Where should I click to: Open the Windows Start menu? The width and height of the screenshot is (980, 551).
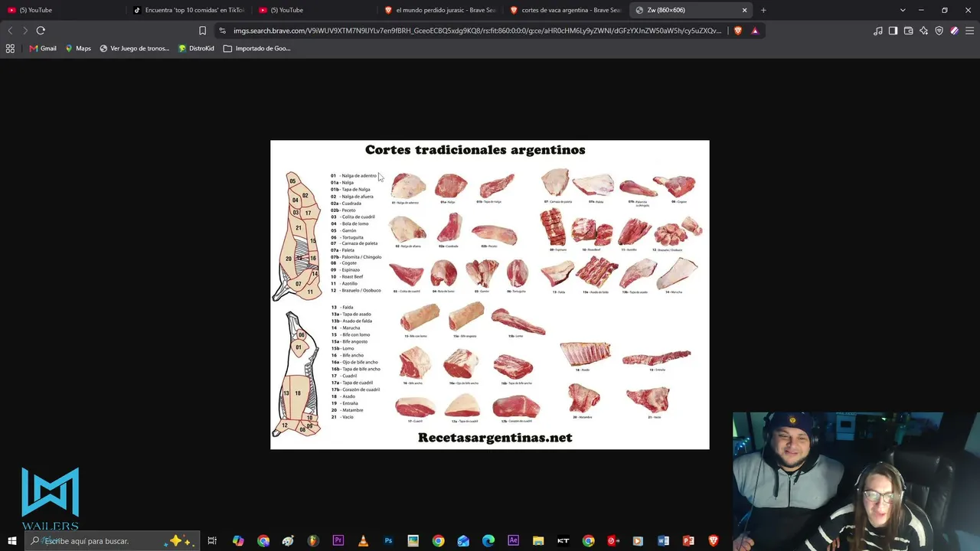tap(11, 541)
